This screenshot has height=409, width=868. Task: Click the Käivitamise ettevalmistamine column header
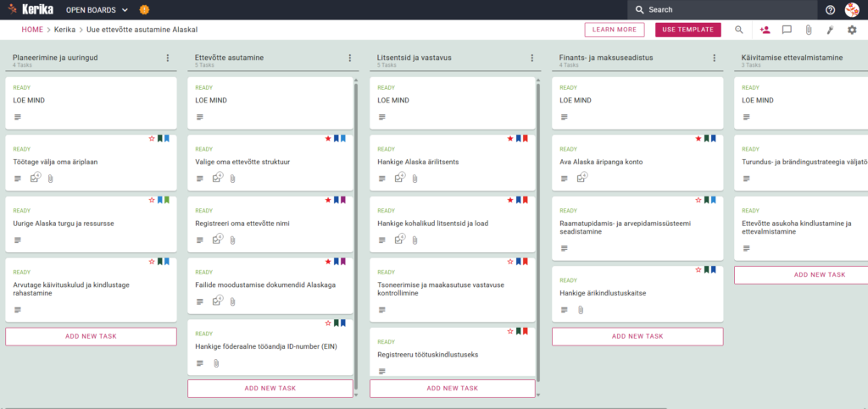(x=792, y=58)
